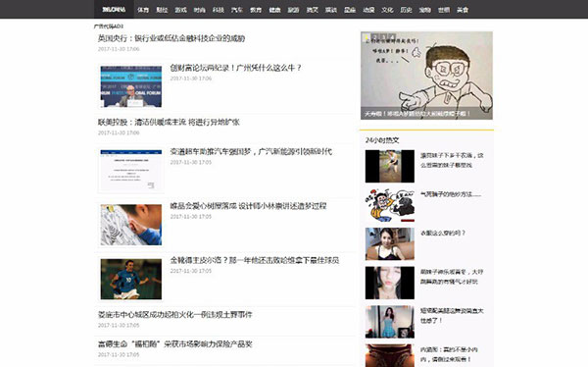Viewport: 588px width, 367px height.
Task: Click the footballer in blue jersey thumbnail
Action: point(131,279)
